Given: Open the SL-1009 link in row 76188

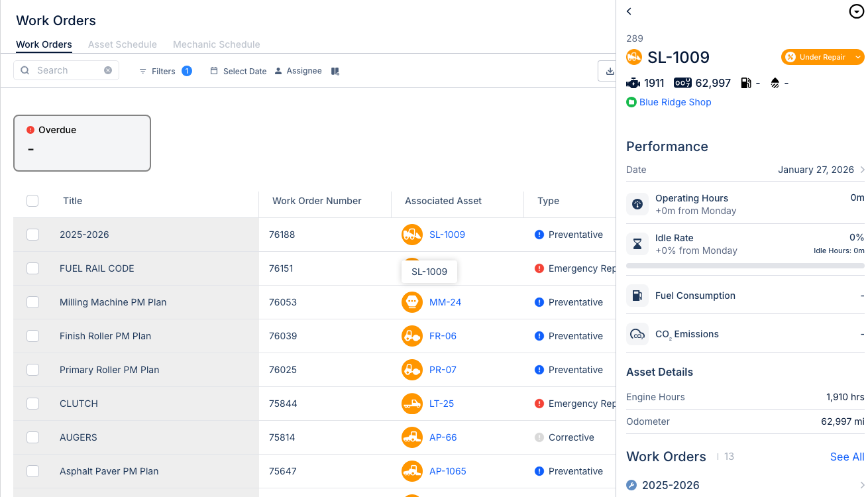Looking at the screenshot, I should (x=447, y=235).
